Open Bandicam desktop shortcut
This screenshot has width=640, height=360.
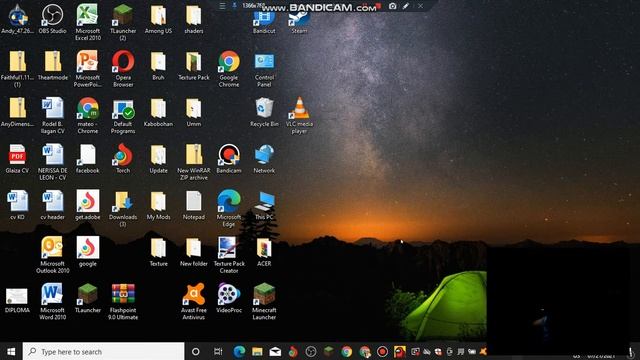pyautogui.click(x=229, y=159)
